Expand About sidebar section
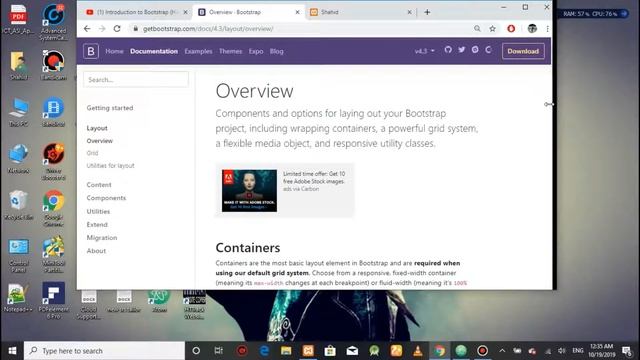Viewport: 640px width, 360px height. (x=96, y=251)
